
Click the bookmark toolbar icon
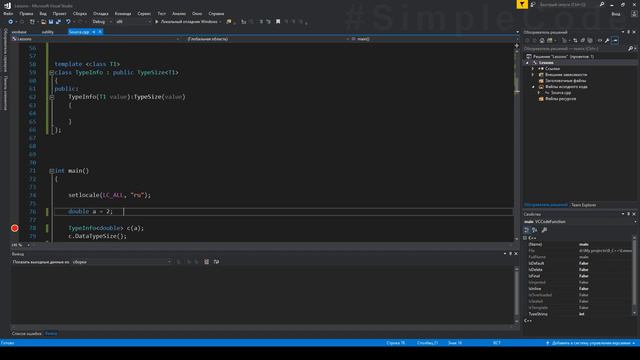point(278,22)
